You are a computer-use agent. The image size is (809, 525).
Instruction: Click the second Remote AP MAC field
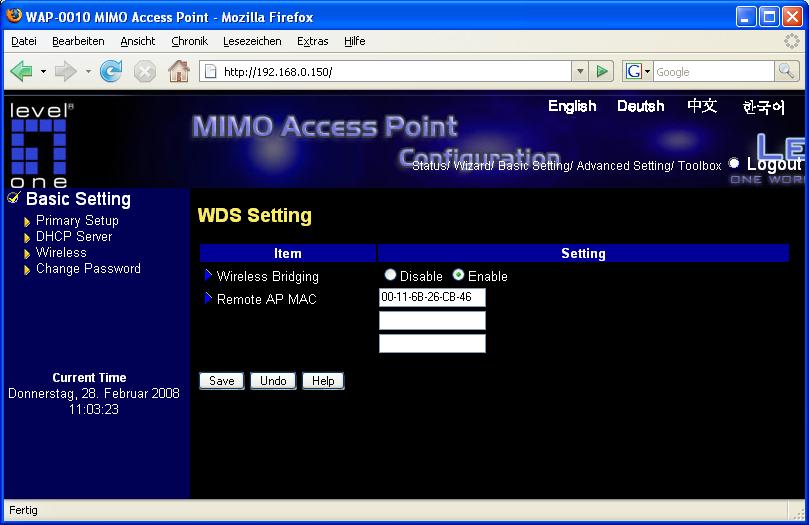point(432,321)
